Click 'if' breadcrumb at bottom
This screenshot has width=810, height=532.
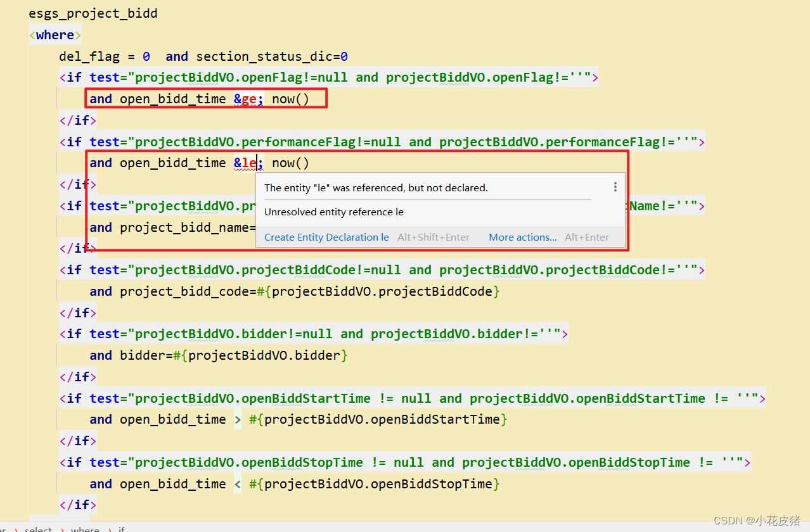[x=122, y=529]
